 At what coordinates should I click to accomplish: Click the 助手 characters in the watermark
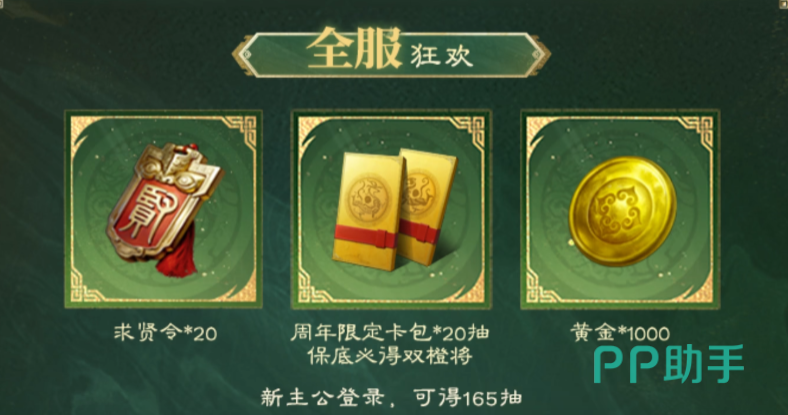pos(704,363)
